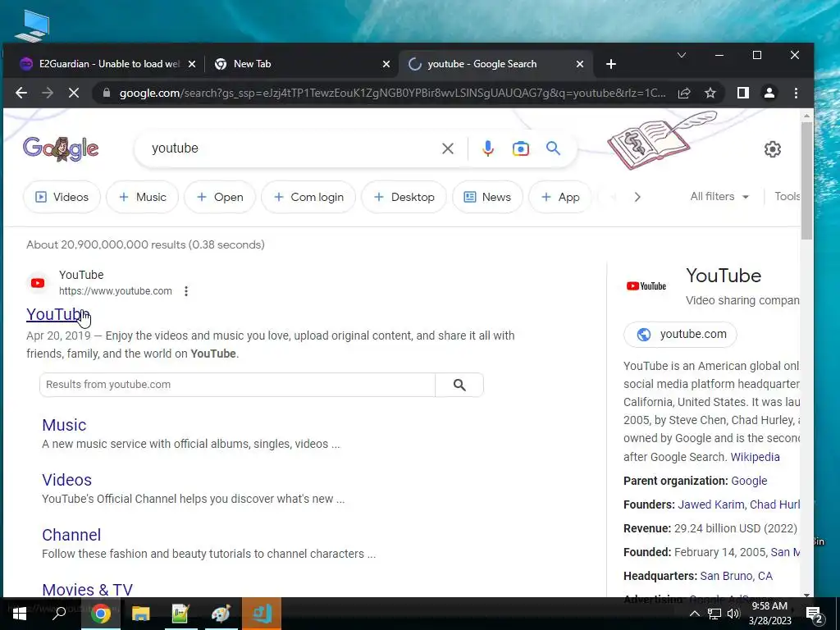Open the Jawed Karim link

(x=711, y=504)
